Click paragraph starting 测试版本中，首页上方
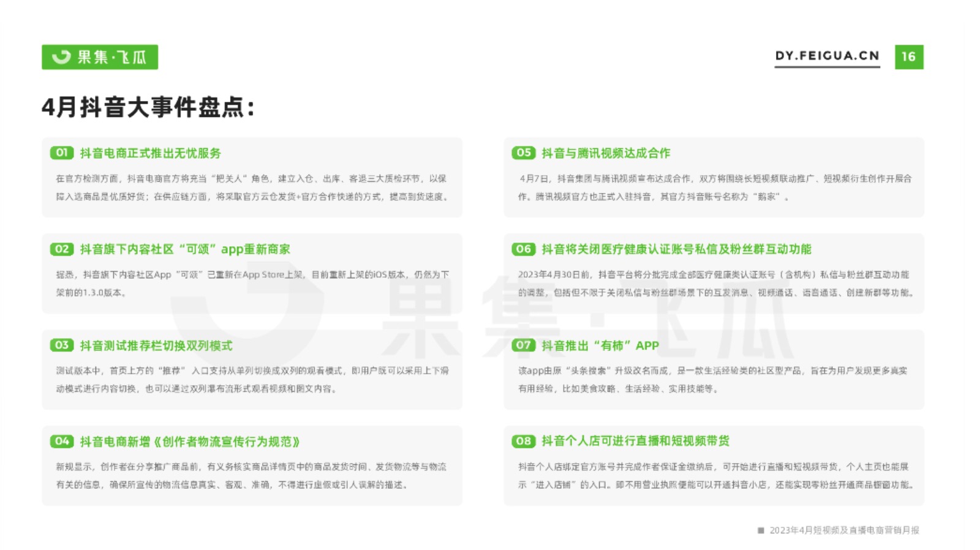The image size is (980, 550). (252, 380)
